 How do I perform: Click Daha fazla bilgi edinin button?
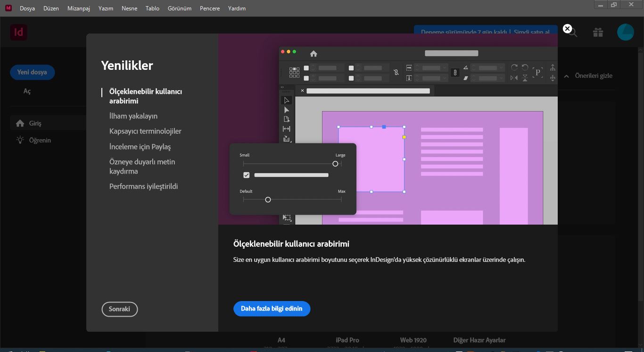coord(272,309)
